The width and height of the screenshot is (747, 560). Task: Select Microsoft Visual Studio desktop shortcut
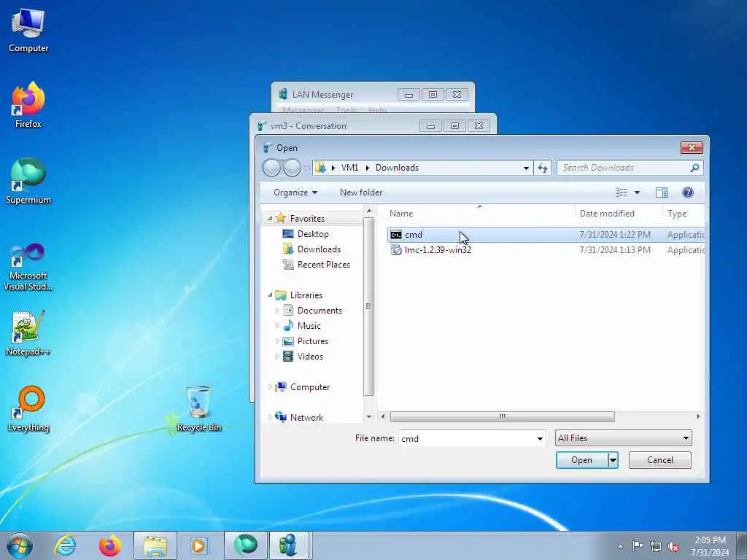(x=28, y=267)
